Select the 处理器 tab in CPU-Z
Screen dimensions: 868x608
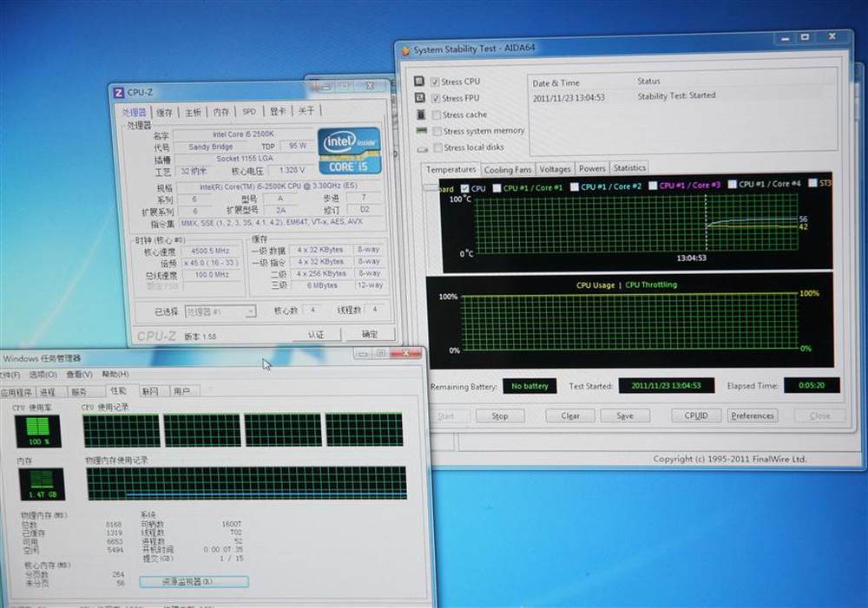(x=134, y=112)
